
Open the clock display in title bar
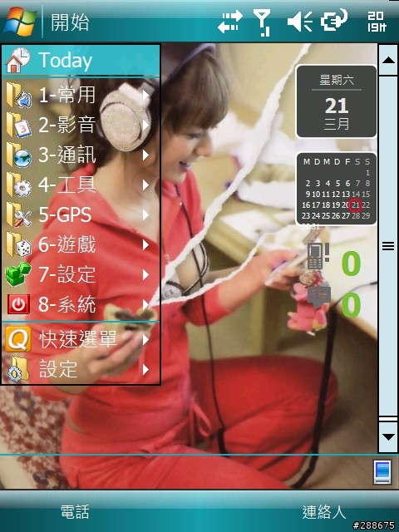[x=377, y=22]
